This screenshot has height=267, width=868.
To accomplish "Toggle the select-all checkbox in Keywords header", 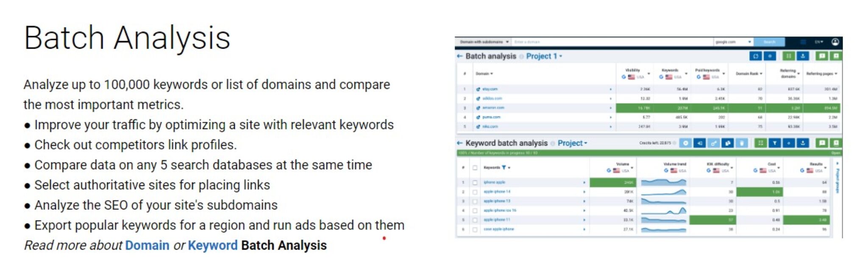I will (475, 168).
